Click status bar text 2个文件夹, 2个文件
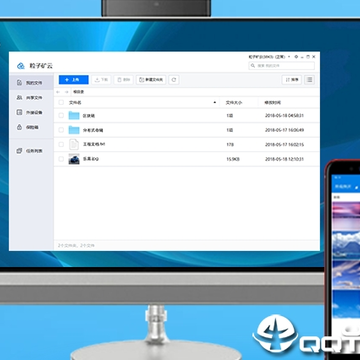 pyautogui.click(x=76, y=245)
